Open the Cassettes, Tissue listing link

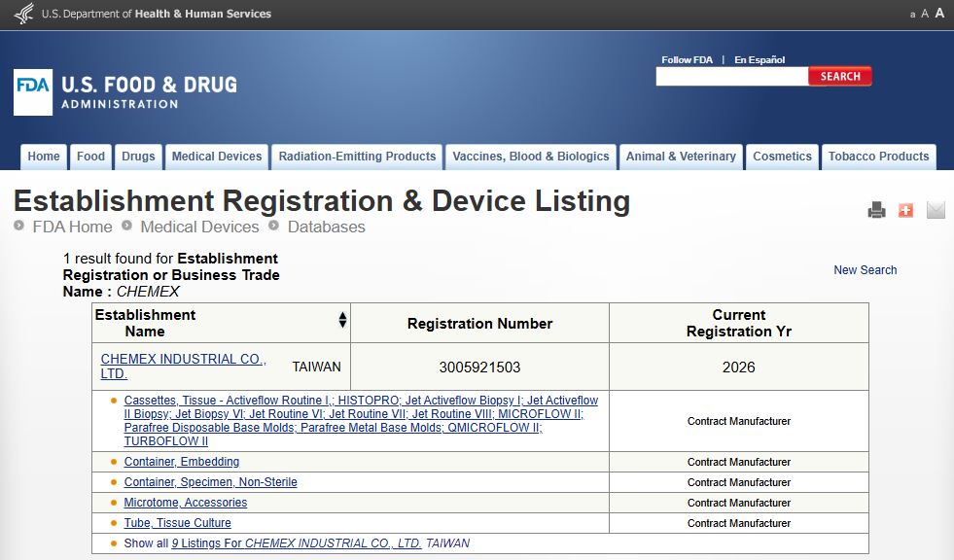pyautogui.click(x=361, y=421)
